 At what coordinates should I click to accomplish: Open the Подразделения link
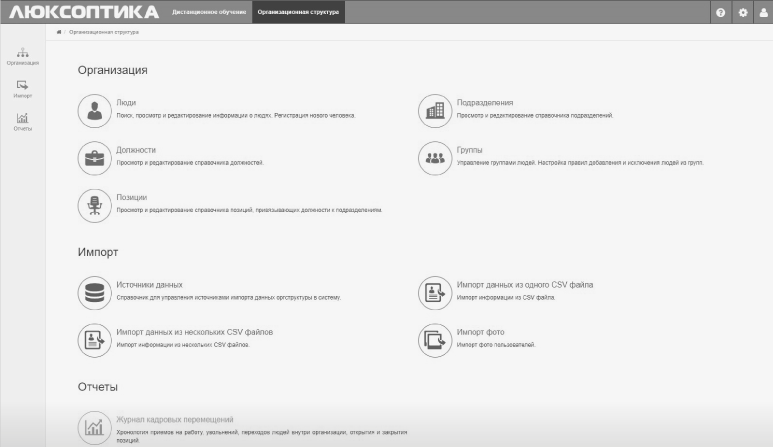click(485, 103)
